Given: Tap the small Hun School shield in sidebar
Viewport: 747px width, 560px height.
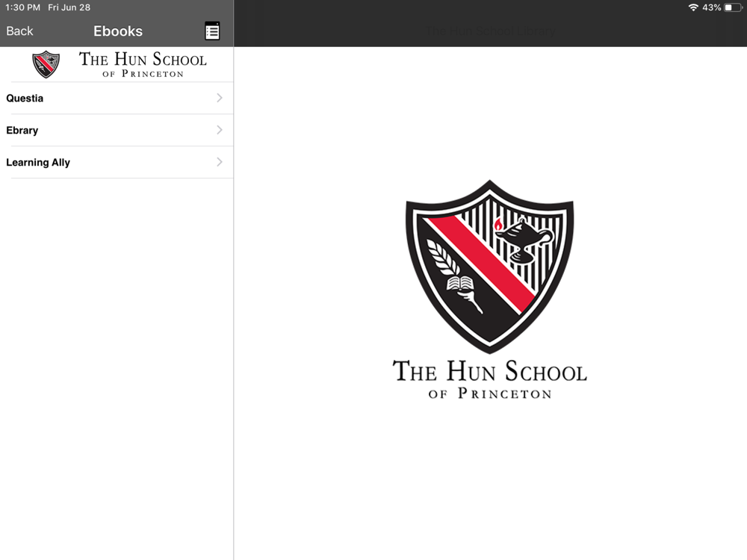Looking at the screenshot, I should pos(46,64).
